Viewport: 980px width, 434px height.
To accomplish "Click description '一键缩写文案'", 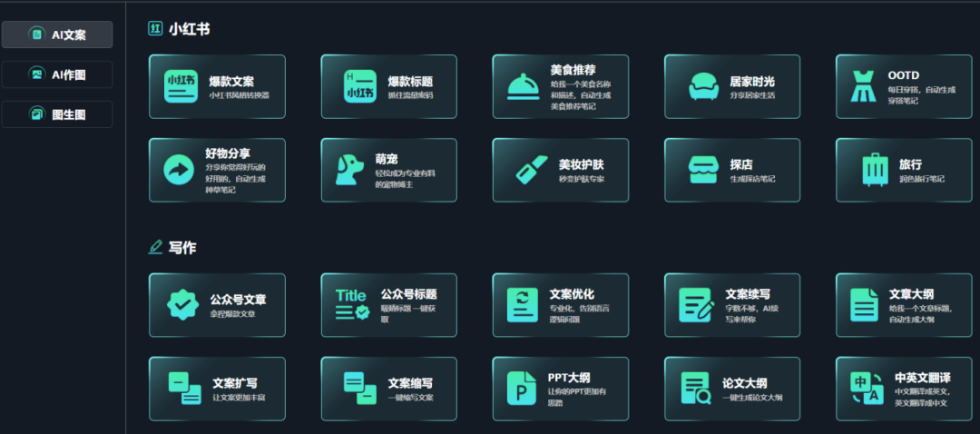I will pyautogui.click(x=411, y=397).
